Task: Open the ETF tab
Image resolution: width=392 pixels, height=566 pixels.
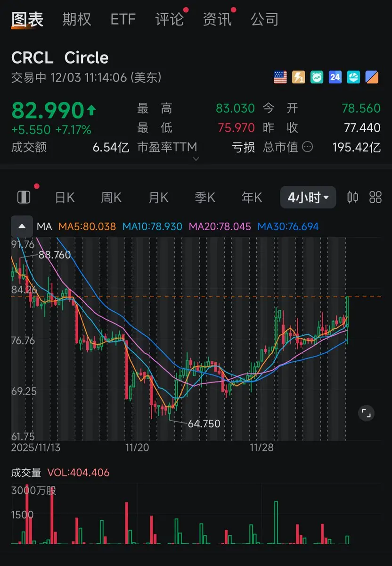Action: pyautogui.click(x=123, y=19)
